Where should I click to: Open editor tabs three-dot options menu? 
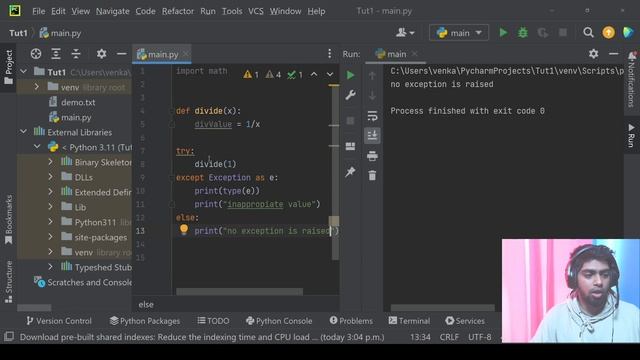(x=329, y=53)
